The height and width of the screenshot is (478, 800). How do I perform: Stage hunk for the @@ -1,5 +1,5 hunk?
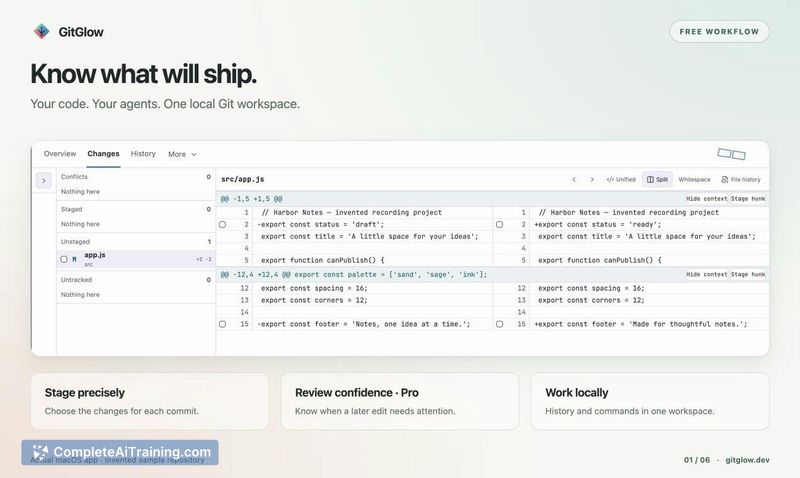(748, 198)
